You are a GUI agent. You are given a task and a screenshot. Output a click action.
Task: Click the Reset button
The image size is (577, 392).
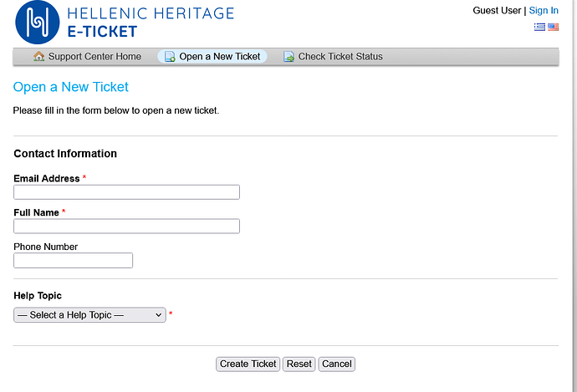click(299, 364)
